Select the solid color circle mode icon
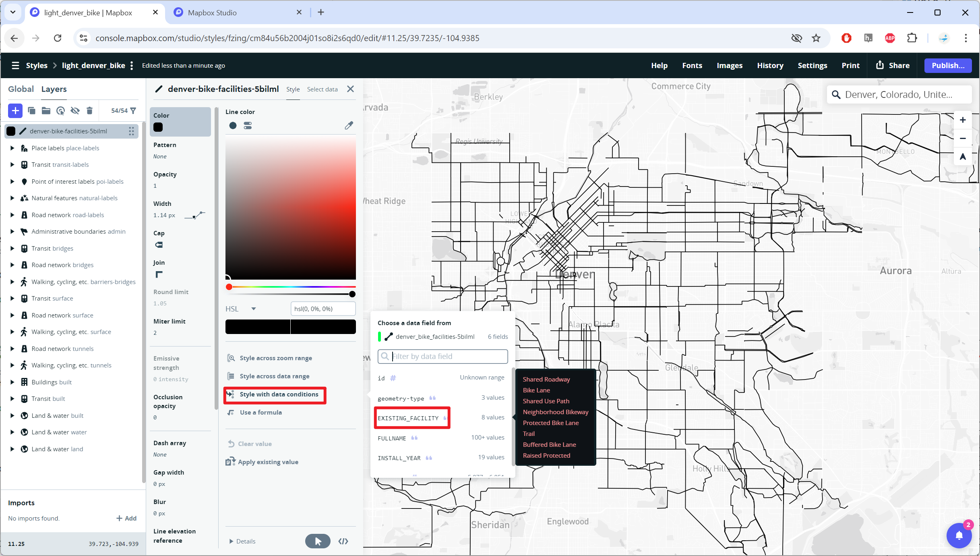 point(233,126)
